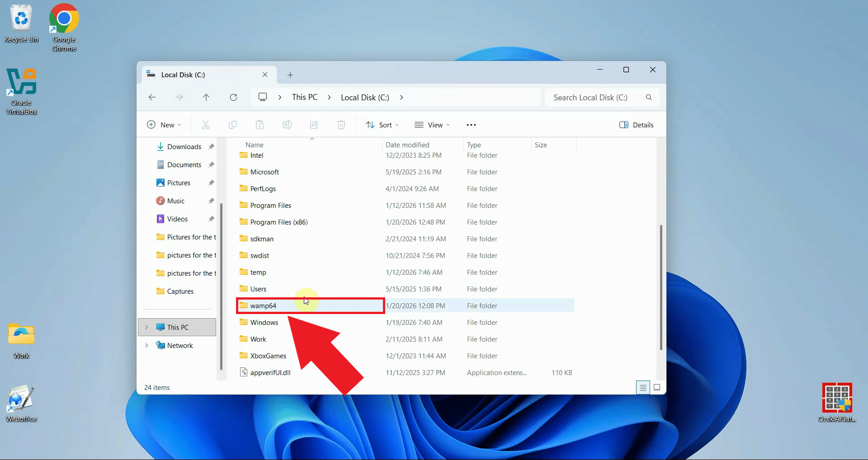Launch Google Chrome from the desktop
Screen dimensions: 868x460
(63, 18)
